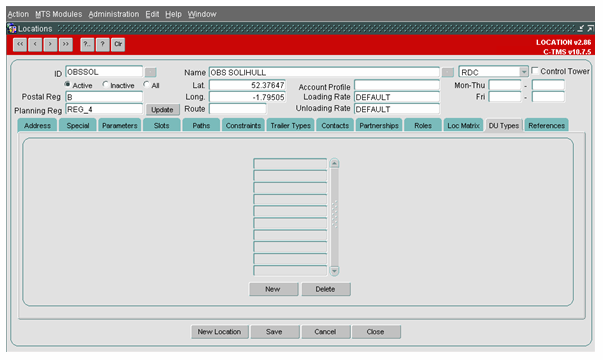Click the Locations window title icon
Screen dimensions: 603x360
[x=12, y=28]
